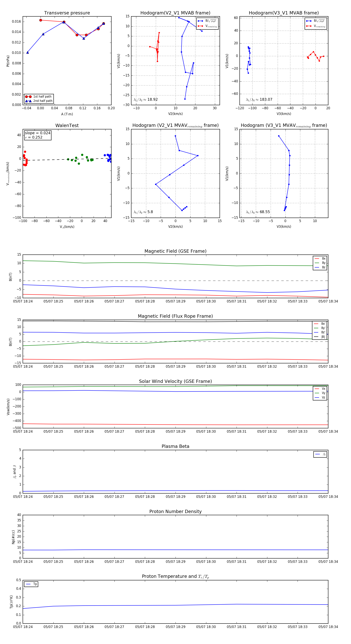Screen dimensions: 351x644
Task: Click the 'Vsw(km/s)' y-axis label
Action: (x=8, y=407)
